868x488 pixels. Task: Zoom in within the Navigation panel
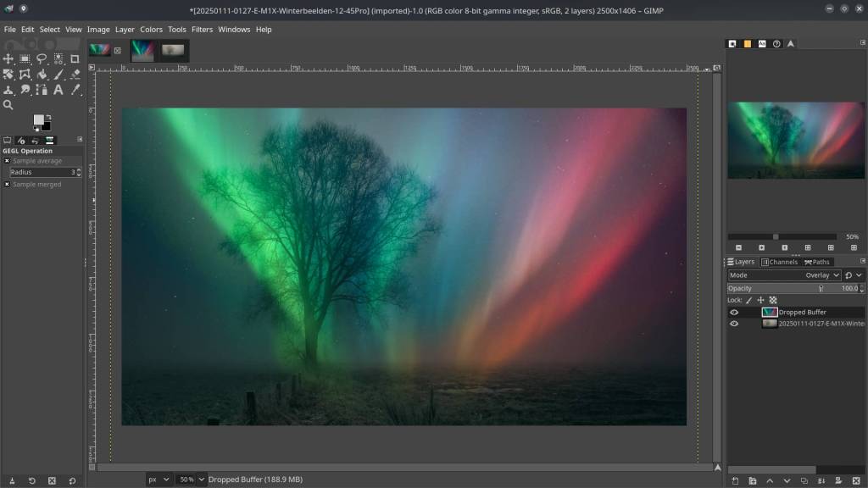pyautogui.click(x=762, y=248)
